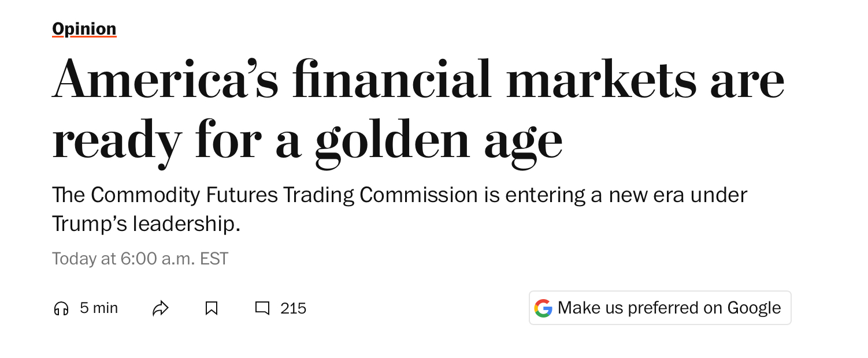The image size is (868, 358).
Task: Click the Google logo icon
Action: pyautogui.click(x=543, y=308)
